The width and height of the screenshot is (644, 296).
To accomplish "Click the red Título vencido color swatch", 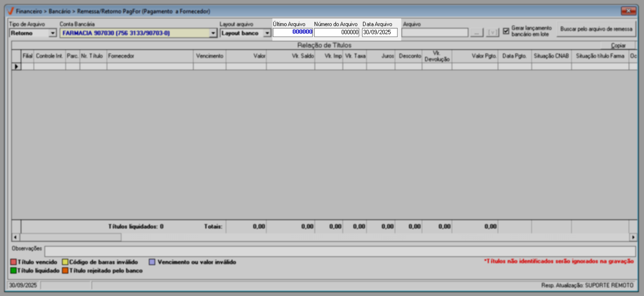I will pyautogui.click(x=13, y=262).
